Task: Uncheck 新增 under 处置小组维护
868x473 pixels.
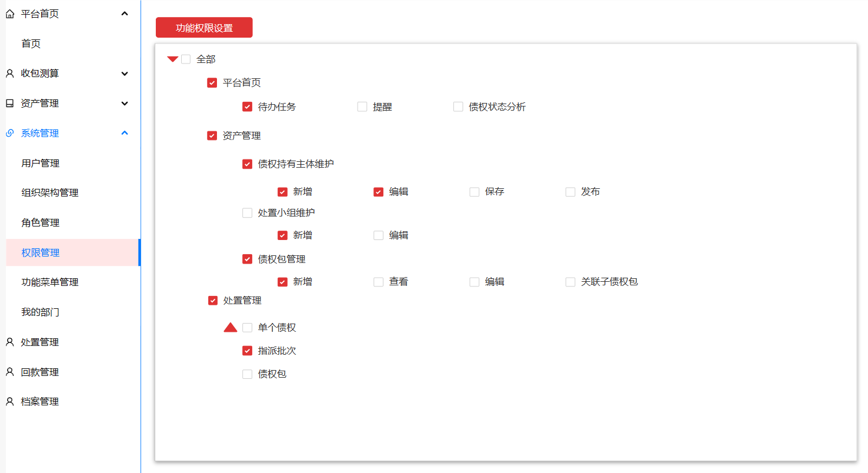Action: point(283,235)
